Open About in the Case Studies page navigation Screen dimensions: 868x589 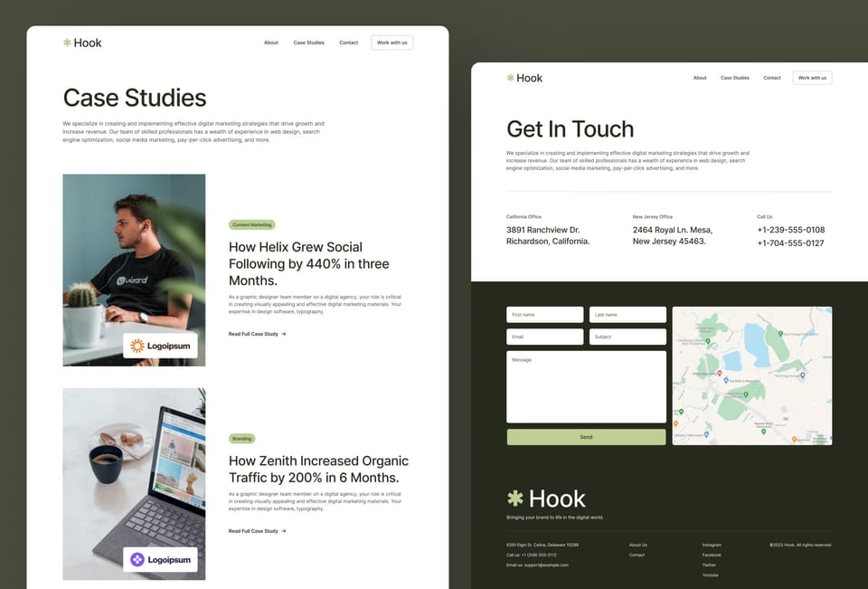coord(270,43)
